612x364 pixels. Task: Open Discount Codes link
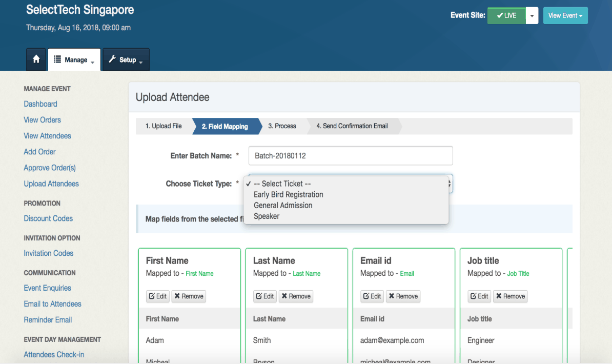click(48, 219)
